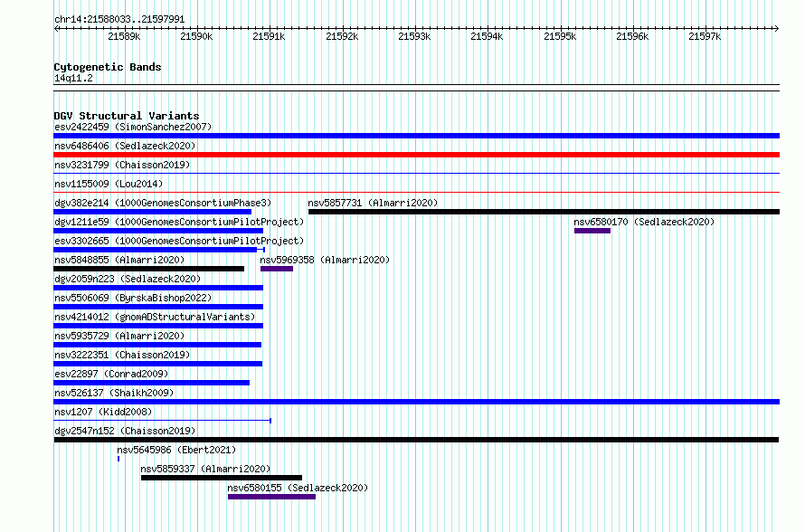This screenshot has width=805, height=532.
Task: Click the nsv5645986 (Ebert2021) label
Action: (176, 450)
